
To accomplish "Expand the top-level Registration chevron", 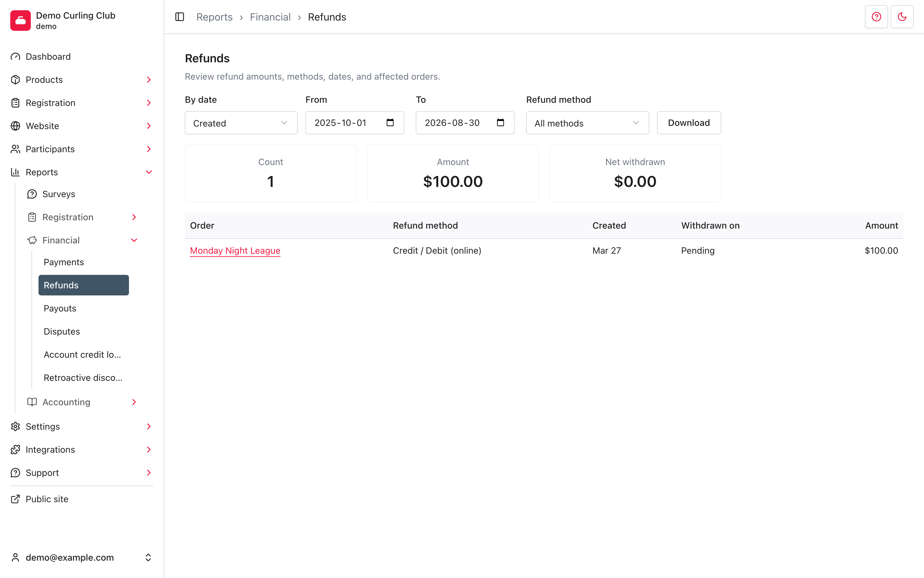I will click(x=149, y=103).
